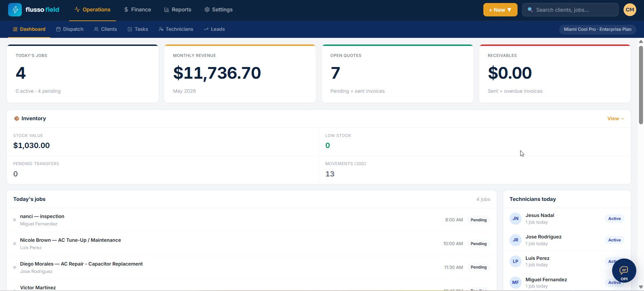The height and width of the screenshot is (291, 644).
Task: Click Active badge for Jesus Nadal
Action: pyautogui.click(x=614, y=219)
